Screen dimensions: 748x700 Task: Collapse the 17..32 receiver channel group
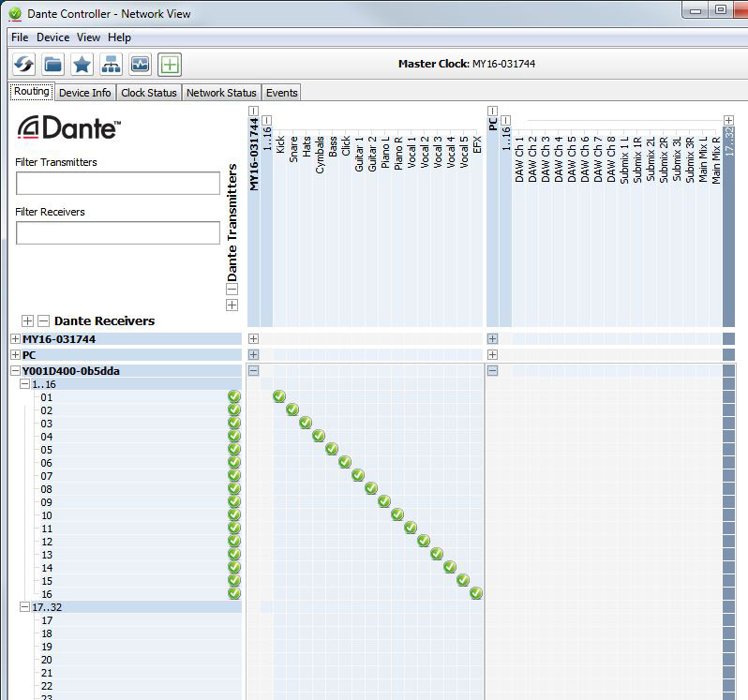[x=24, y=606]
